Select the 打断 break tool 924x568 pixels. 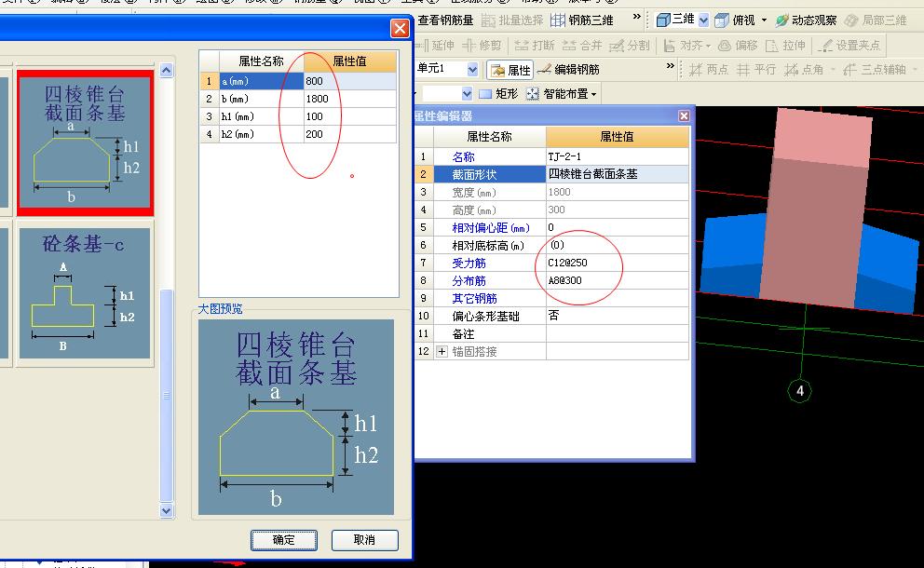[x=535, y=46]
